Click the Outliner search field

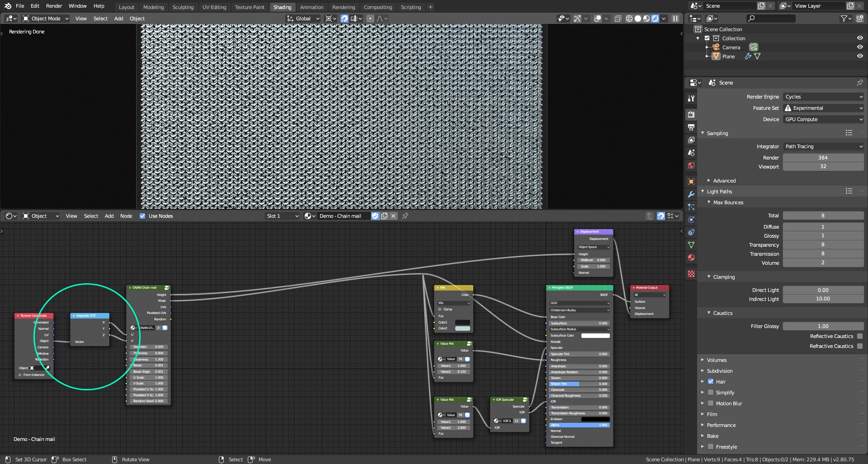pos(771,19)
